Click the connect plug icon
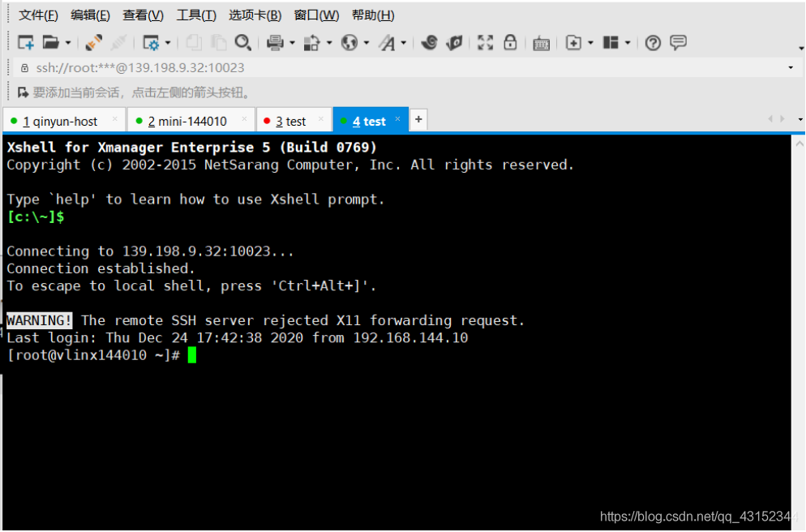Viewport: 806px width, 532px height. (93, 42)
